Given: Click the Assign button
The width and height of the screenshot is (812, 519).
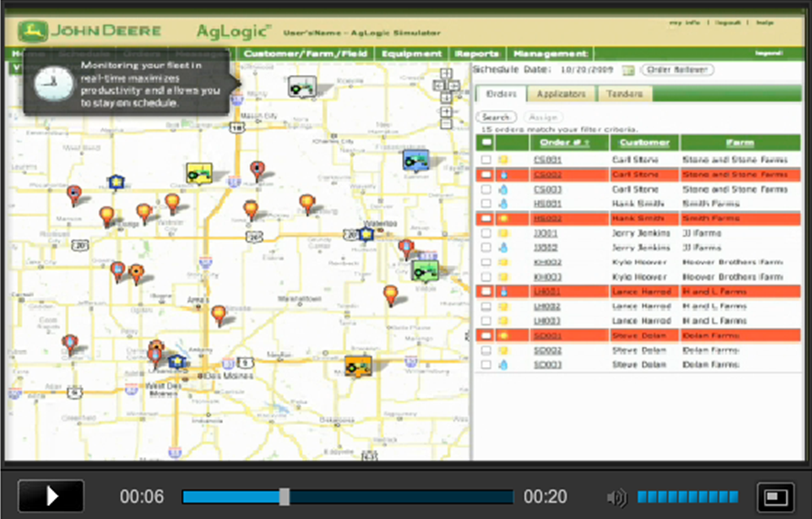Looking at the screenshot, I should [543, 117].
